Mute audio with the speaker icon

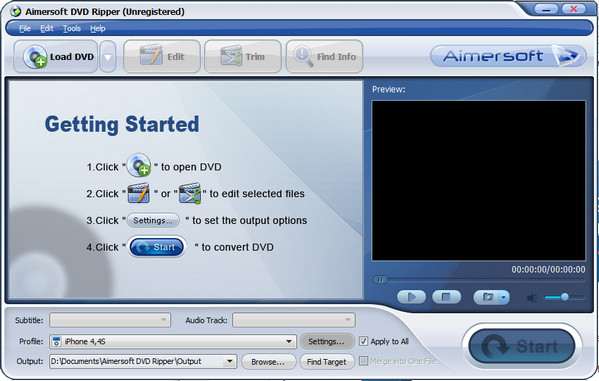[532, 298]
